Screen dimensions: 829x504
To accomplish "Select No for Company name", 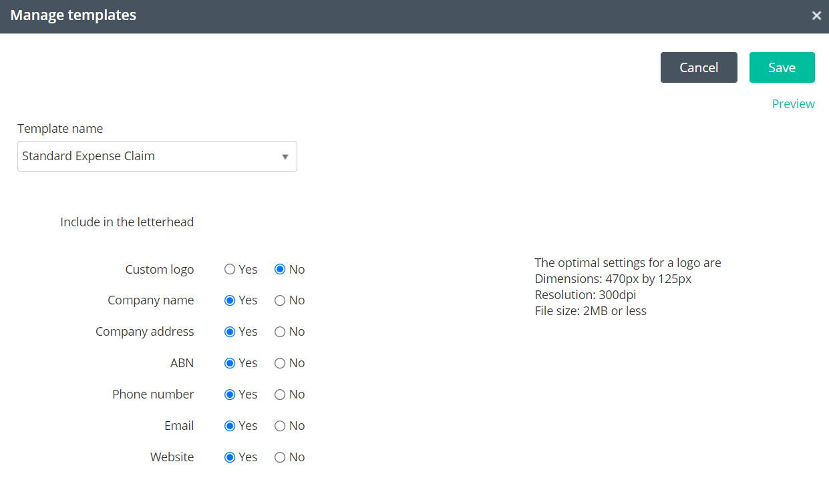I will pos(280,300).
